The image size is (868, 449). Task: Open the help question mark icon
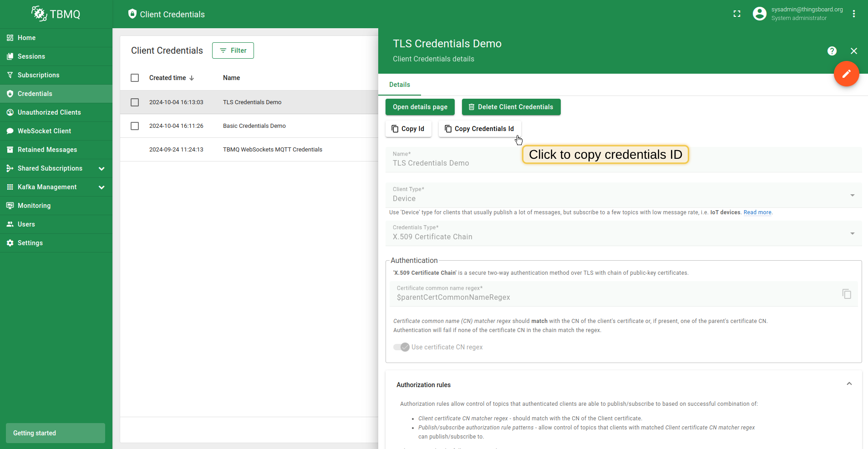click(x=832, y=51)
